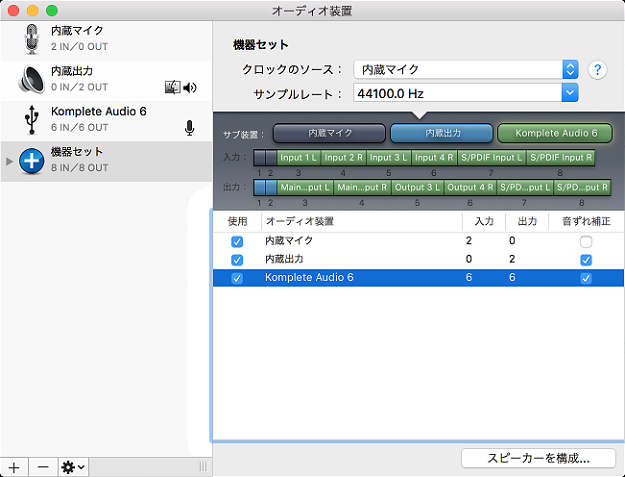Image resolution: width=625 pixels, height=477 pixels.
Task: Click the 44100.0 Hz sample rate field
Action: [x=458, y=93]
